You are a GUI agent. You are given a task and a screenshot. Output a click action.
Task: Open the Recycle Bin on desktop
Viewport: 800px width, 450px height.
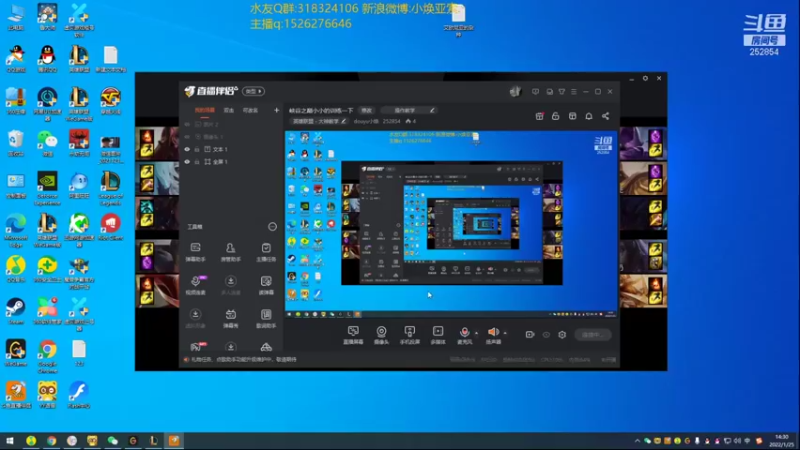[16, 143]
